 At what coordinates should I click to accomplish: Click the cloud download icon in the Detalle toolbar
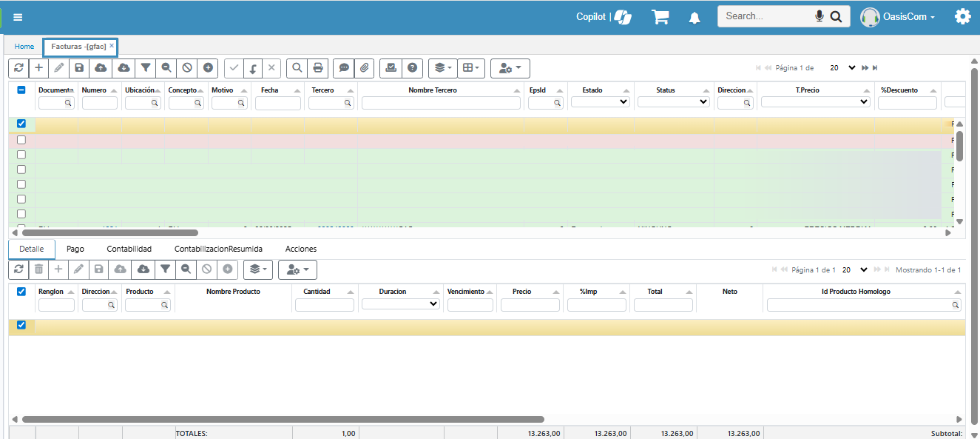[143, 269]
